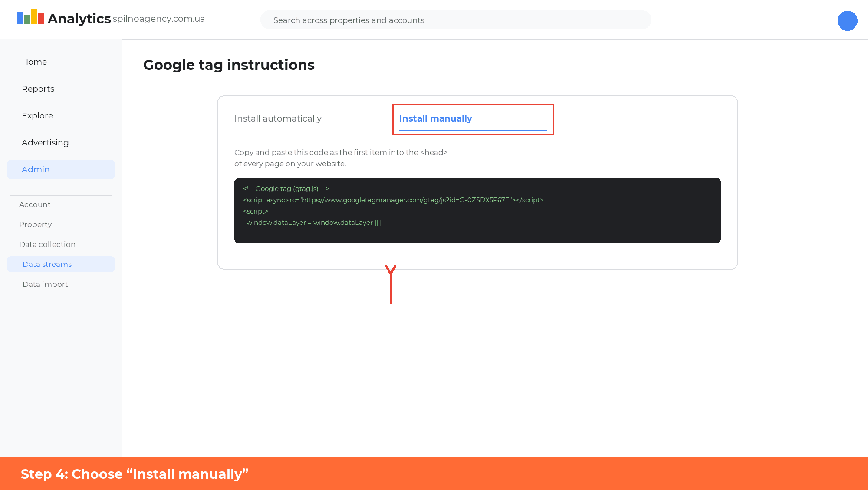868x490 pixels.
Task: Open the blue user profile avatar
Action: (x=847, y=21)
